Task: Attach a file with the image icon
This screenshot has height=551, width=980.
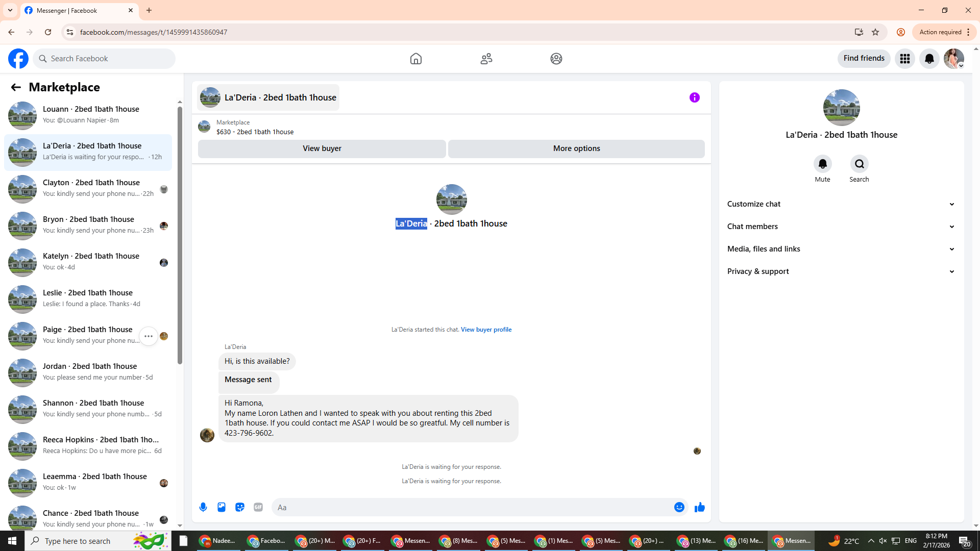Action: pyautogui.click(x=222, y=507)
